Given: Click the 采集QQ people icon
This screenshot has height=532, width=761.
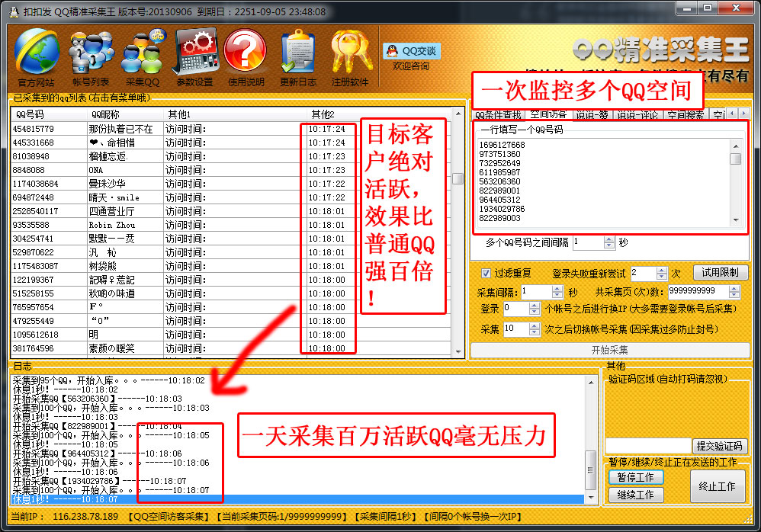Looking at the screenshot, I should [x=143, y=57].
